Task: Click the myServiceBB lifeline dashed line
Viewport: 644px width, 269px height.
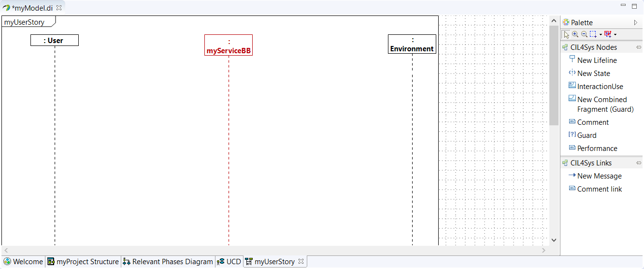Action: [229, 150]
